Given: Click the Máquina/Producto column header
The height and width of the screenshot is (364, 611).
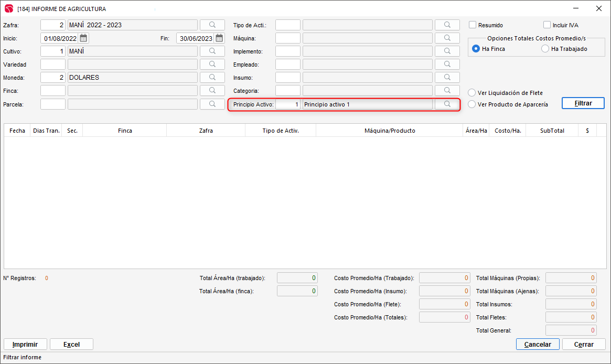Looking at the screenshot, I should (x=390, y=131).
